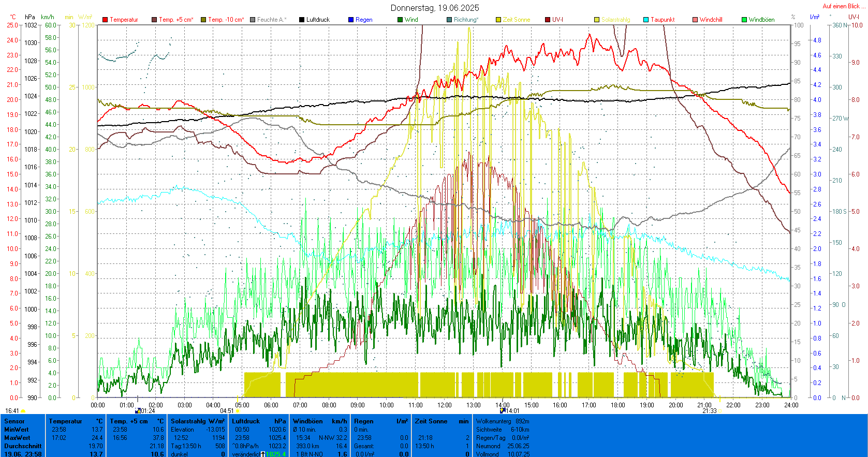The image size is (868, 457).
Task: Select the 'Temperatur' legend label
Action: coord(124,20)
